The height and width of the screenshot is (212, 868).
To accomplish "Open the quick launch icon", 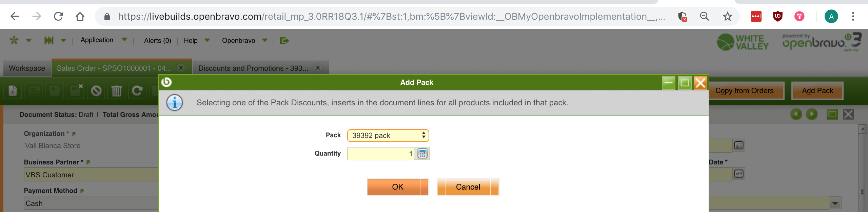I will pos(48,41).
